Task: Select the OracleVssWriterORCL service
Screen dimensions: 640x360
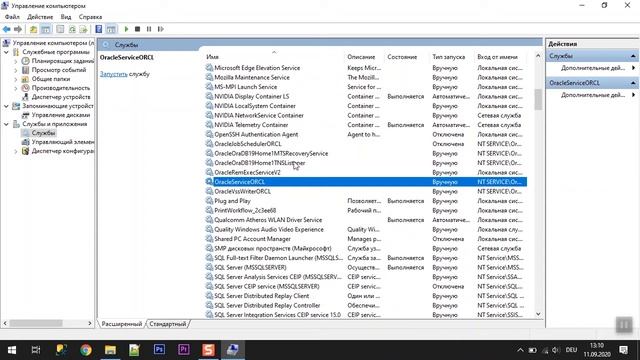Action: [366, 191]
